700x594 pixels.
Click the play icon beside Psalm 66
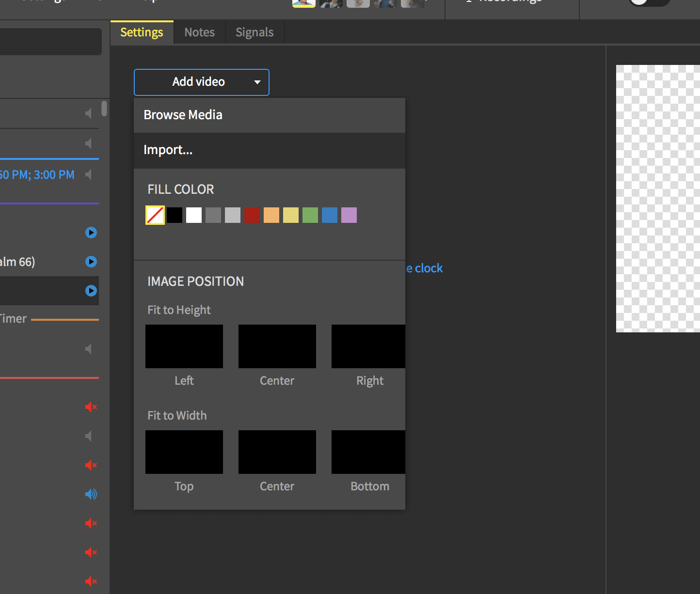pyautogui.click(x=91, y=262)
